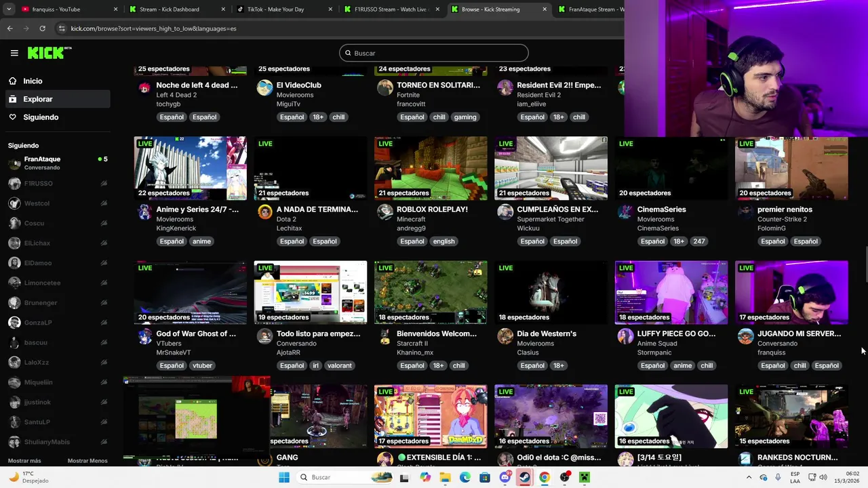The height and width of the screenshot is (488, 868).
Task: Click the browser address bar URL
Action: (x=153, y=28)
